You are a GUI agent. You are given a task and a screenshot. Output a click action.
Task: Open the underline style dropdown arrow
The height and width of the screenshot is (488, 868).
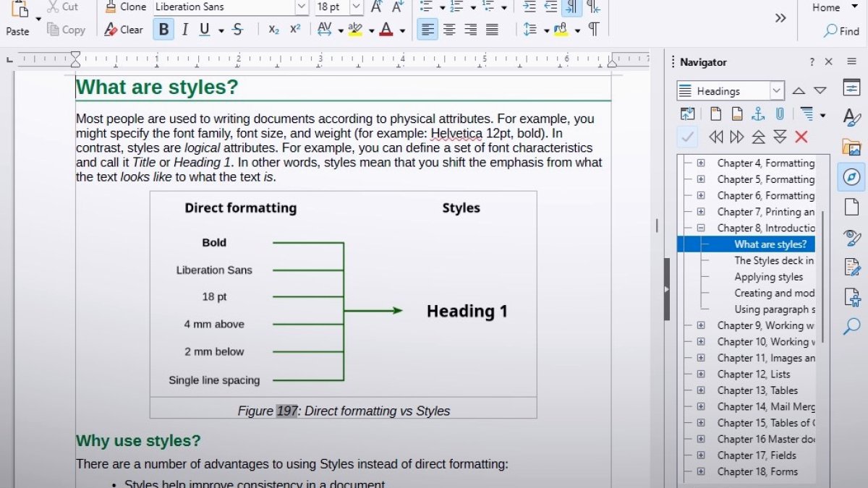click(221, 30)
